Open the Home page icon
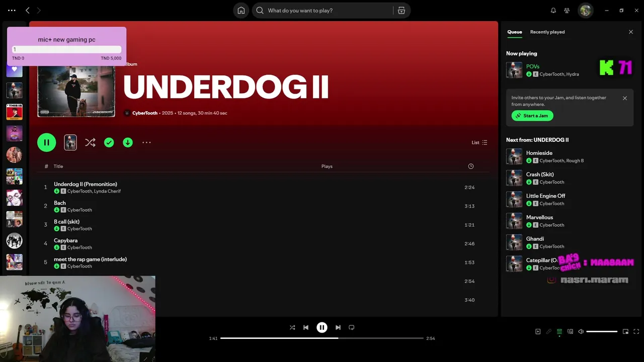Image resolution: width=644 pixels, height=362 pixels. point(241,11)
